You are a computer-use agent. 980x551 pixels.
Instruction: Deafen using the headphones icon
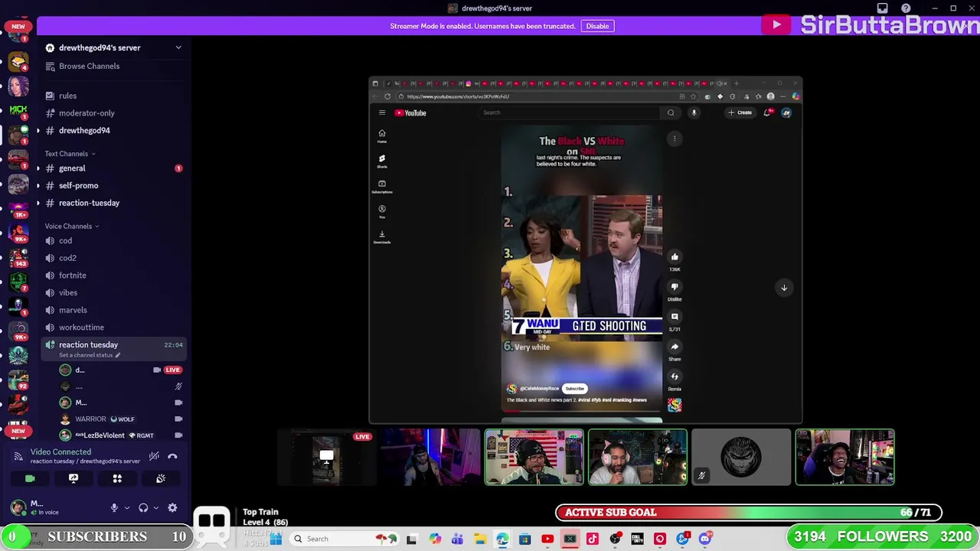point(143,507)
